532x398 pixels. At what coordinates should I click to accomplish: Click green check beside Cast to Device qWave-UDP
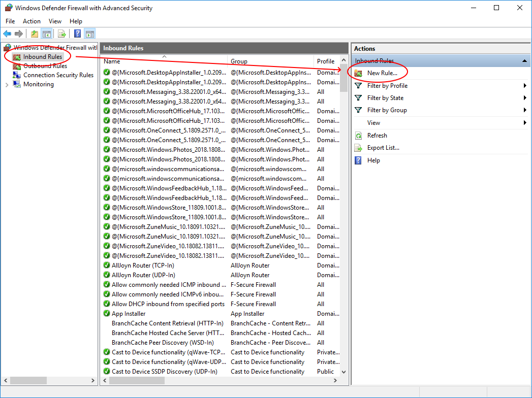(107, 362)
